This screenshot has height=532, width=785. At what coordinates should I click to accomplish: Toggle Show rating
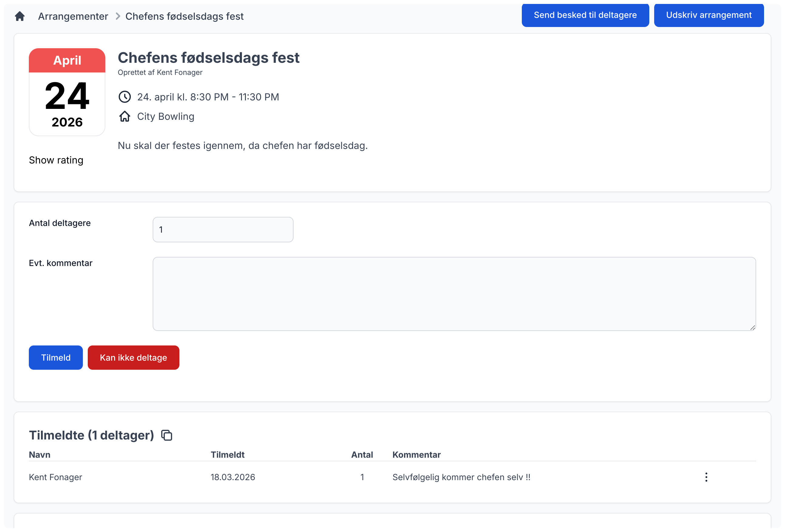(x=56, y=160)
